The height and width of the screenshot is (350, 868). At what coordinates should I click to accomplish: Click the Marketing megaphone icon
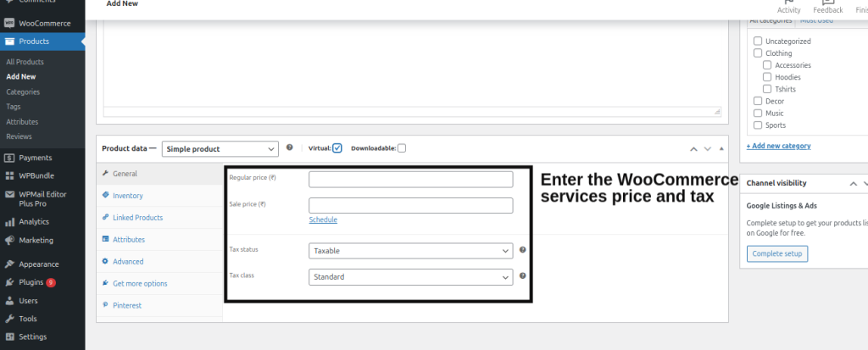tap(9, 240)
